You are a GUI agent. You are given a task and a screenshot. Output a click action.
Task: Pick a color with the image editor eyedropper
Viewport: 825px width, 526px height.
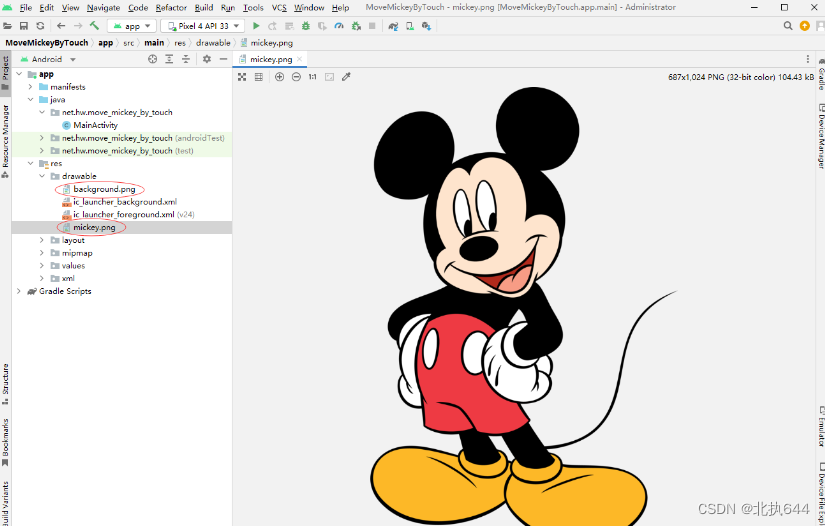(346, 77)
